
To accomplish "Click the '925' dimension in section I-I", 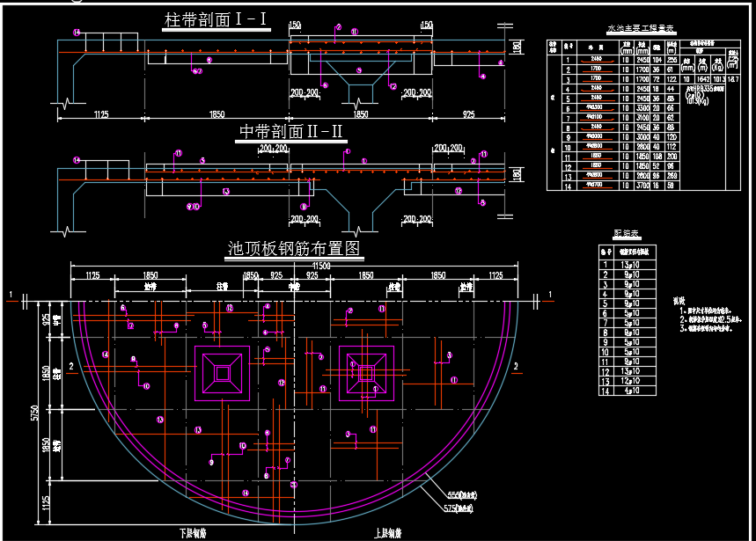I will (468, 114).
